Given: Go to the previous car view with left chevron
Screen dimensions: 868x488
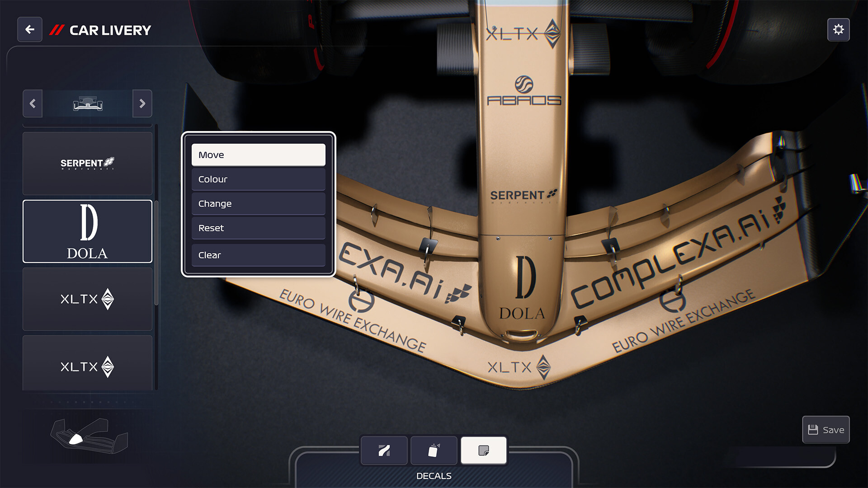Looking at the screenshot, I should tap(32, 103).
